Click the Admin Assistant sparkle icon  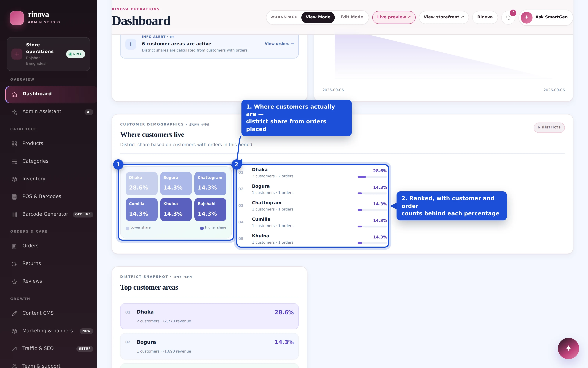14,112
